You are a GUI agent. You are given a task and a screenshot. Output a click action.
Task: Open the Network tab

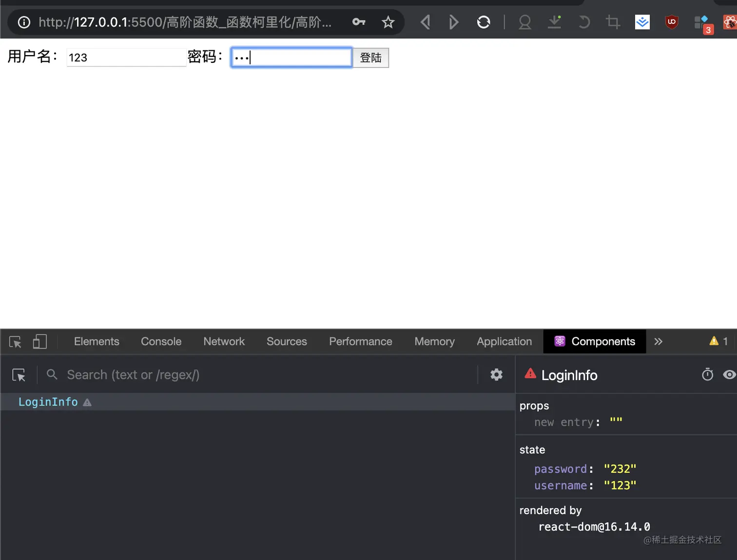click(224, 342)
